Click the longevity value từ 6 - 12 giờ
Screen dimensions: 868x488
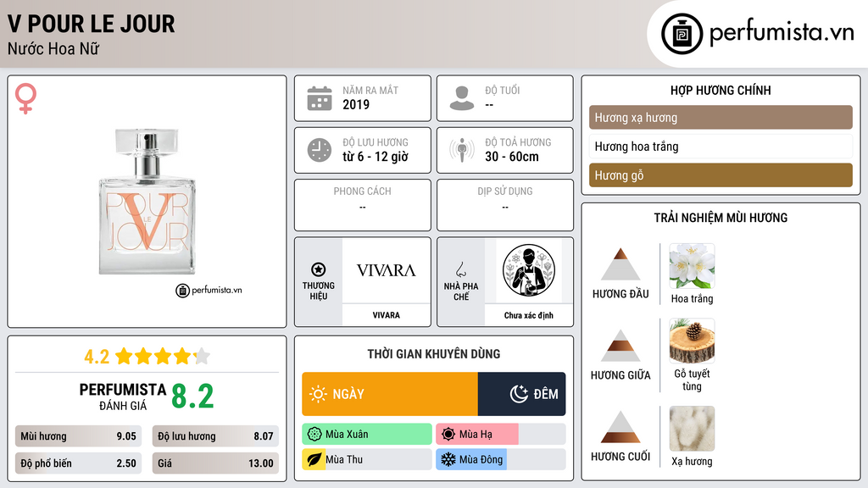(x=376, y=157)
